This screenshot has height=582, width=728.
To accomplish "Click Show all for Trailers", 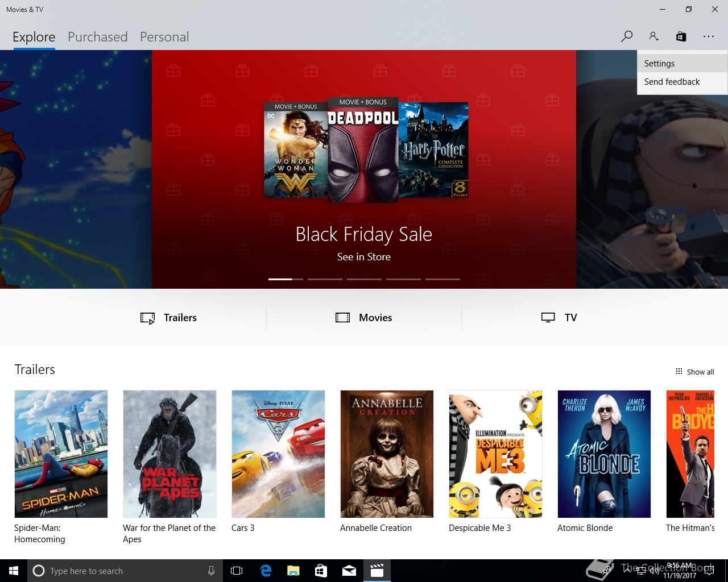I will click(694, 372).
